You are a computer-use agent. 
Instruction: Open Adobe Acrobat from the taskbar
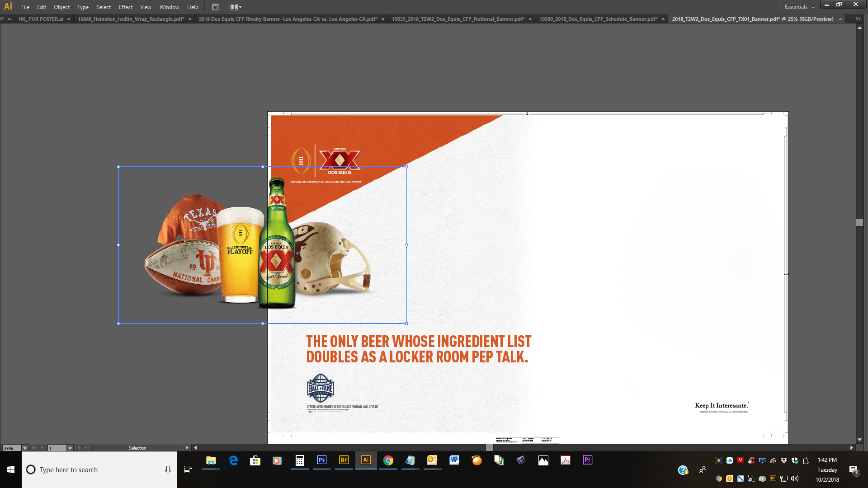pyautogui.click(x=565, y=460)
